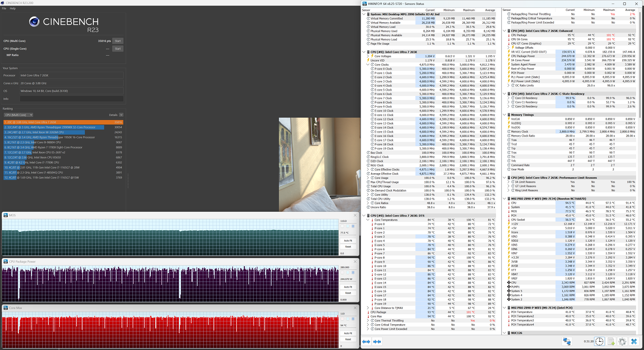Screen dimensions: 644x350
Task: Toggle the first checkbox in the CPU Package Power graph
Action: coord(343,273)
